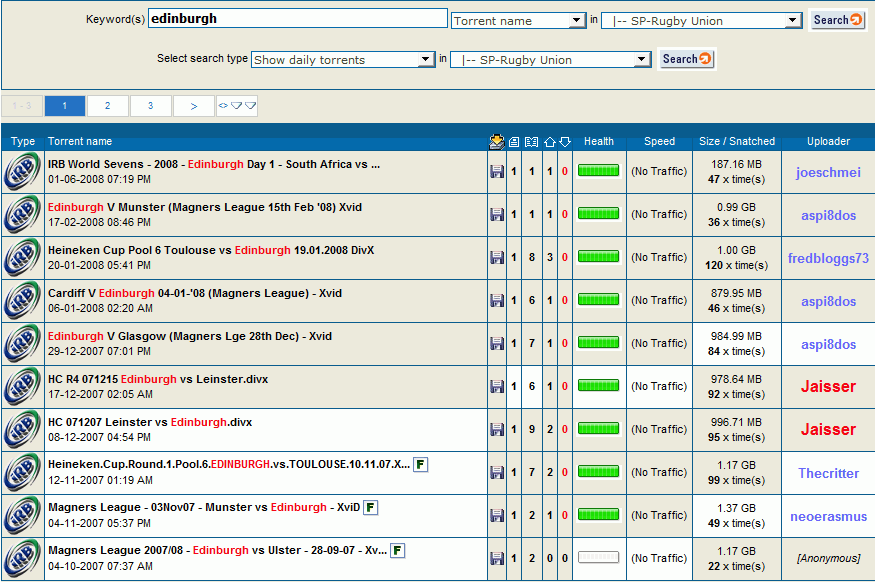Click Health column header
The width and height of the screenshot is (875, 582).
pyautogui.click(x=599, y=141)
